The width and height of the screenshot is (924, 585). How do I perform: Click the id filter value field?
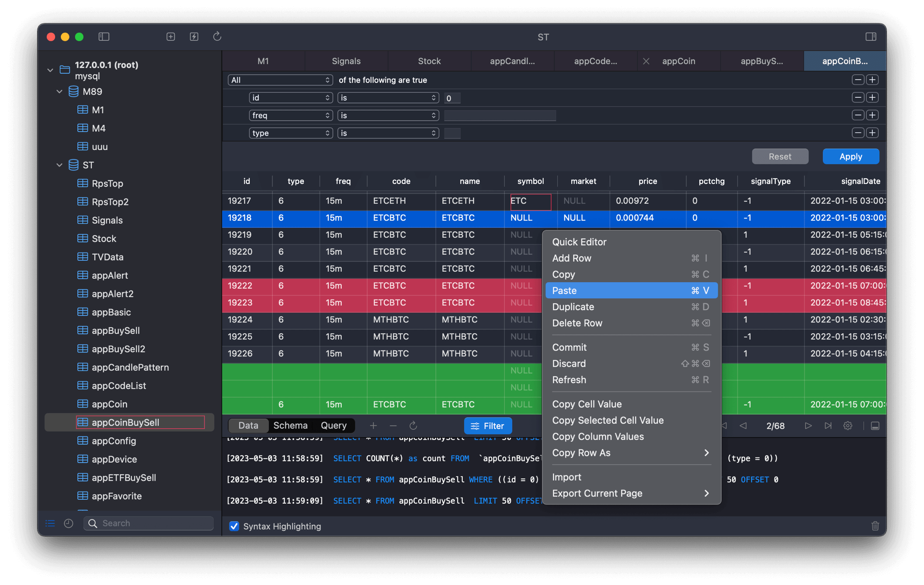[452, 98]
